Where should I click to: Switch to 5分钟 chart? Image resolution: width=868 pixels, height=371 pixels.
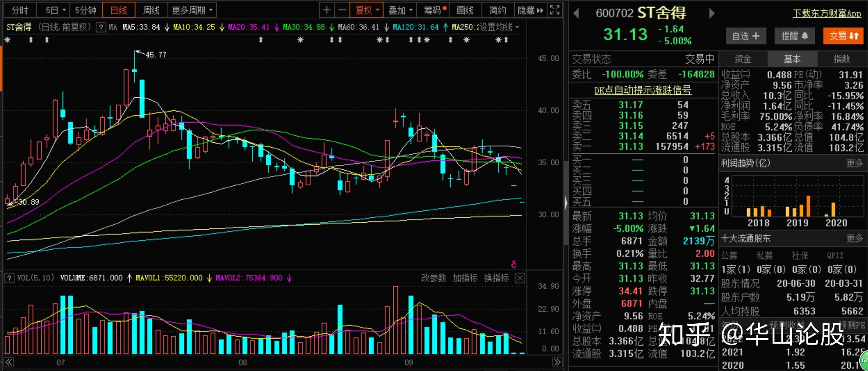86,10
